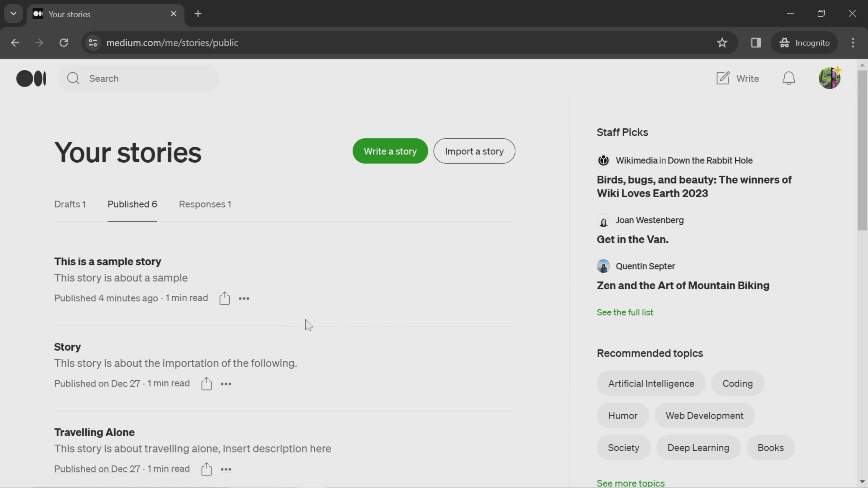
Task: Click the Write compose icon
Action: pyautogui.click(x=723, y=78)
